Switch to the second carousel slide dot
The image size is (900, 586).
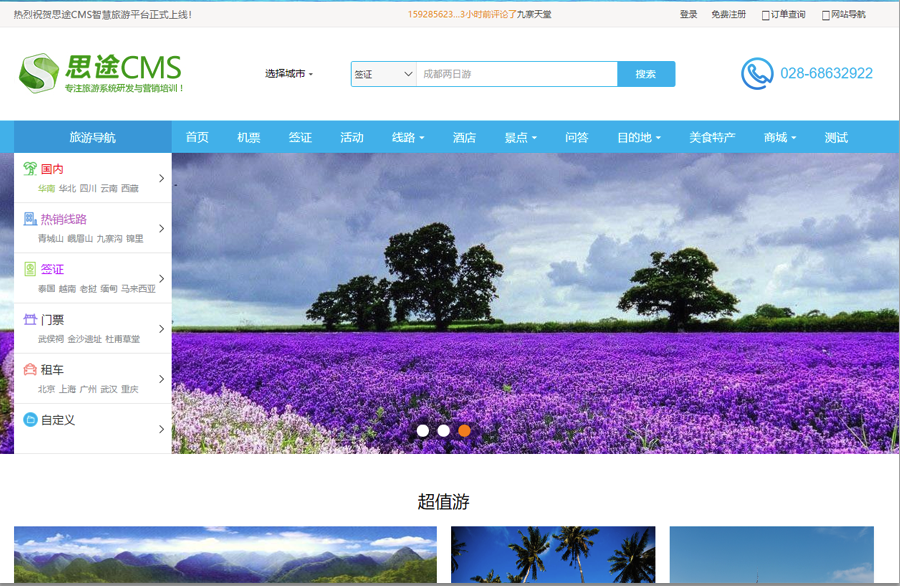(x=444, y=431)
